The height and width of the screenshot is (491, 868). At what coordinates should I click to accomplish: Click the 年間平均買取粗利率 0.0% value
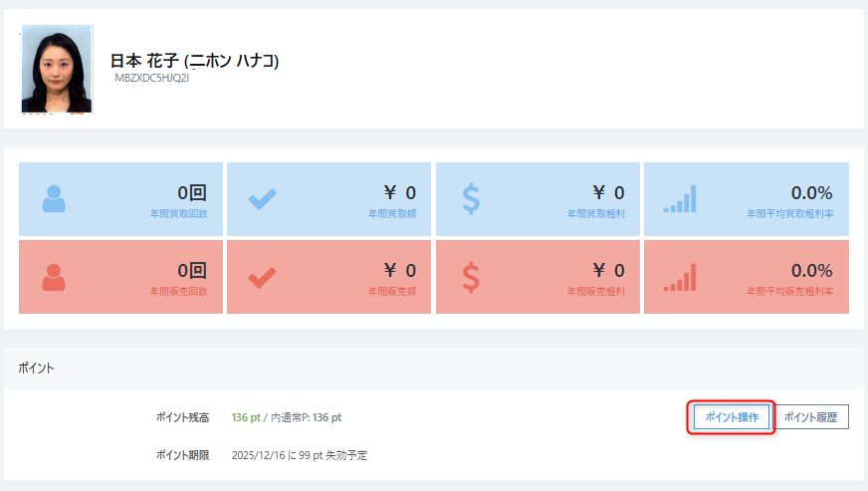(811, 193)
